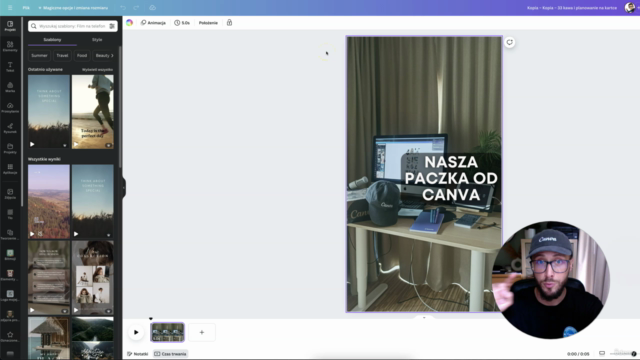Open search filters icon in search box
This screenshot has width=640, height=360.
point(112,26)
